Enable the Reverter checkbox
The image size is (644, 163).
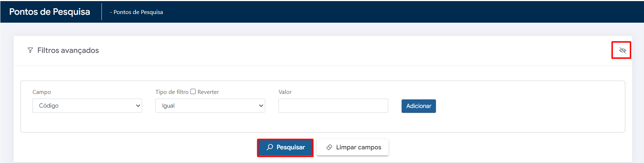pyautogui.click(x=193, y=91)
